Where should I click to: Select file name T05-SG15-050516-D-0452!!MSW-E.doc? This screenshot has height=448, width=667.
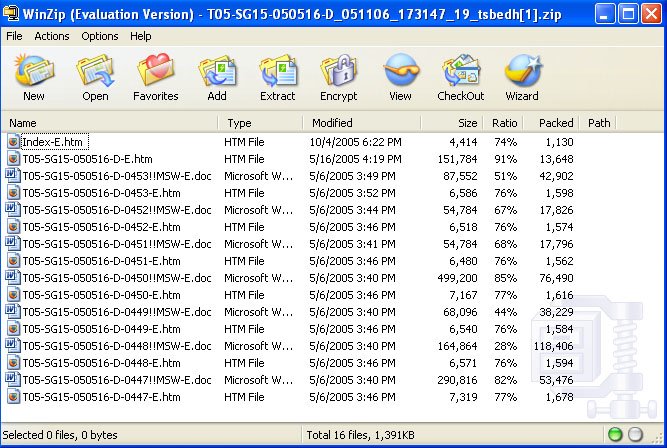117,210
